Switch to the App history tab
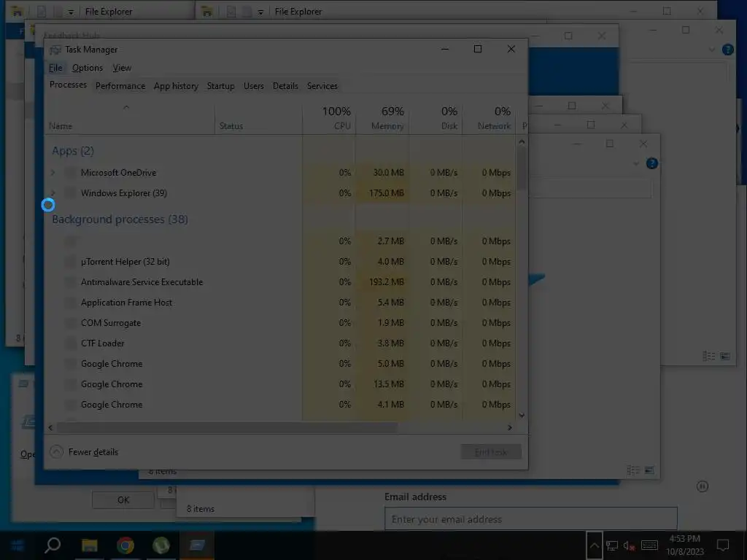This screenshot has height=560, width=747. click(x=176, y=86)
